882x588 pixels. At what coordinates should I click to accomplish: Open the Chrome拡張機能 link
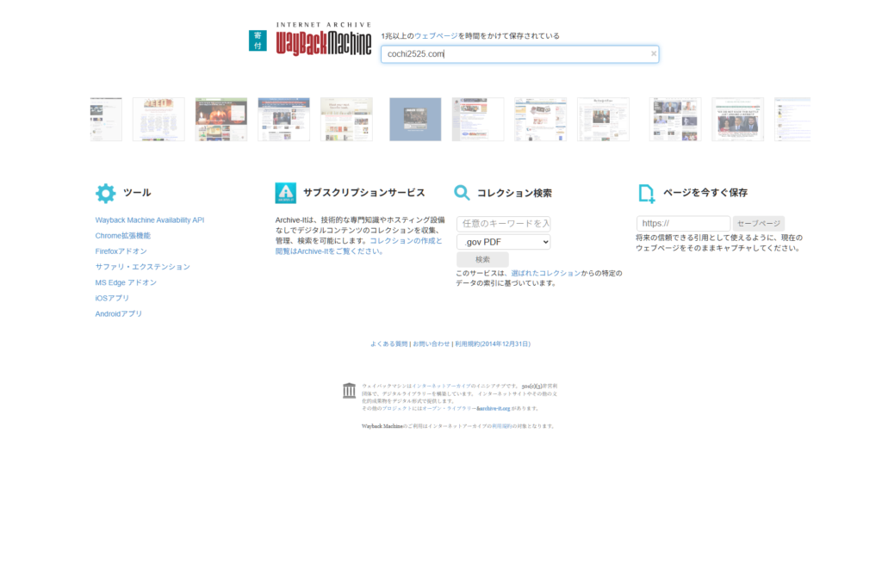(122, 236)
